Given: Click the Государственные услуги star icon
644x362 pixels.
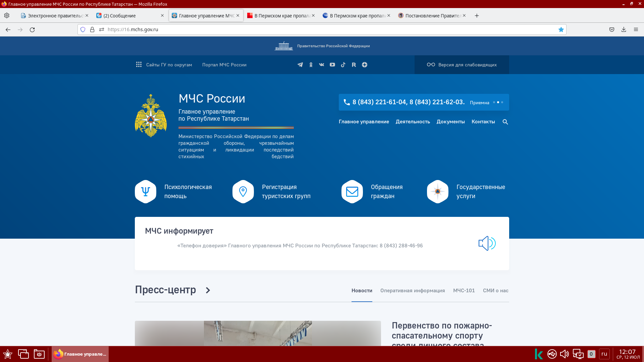Looking at the screenshot, I should (x=438, y=192).
